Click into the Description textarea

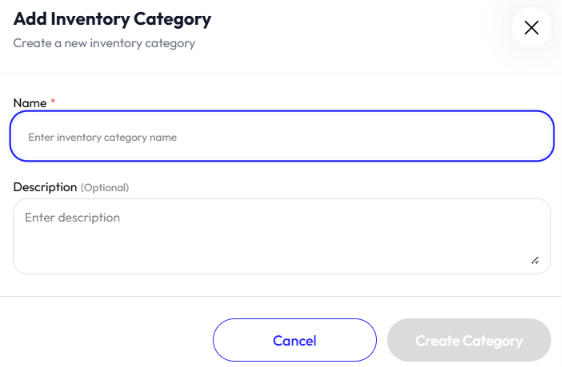(x=282, y=236)
